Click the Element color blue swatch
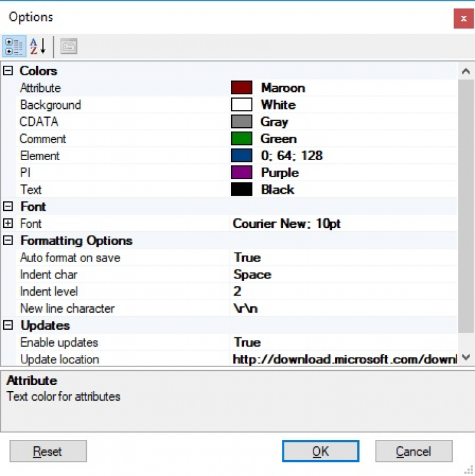 click(242, 156)
